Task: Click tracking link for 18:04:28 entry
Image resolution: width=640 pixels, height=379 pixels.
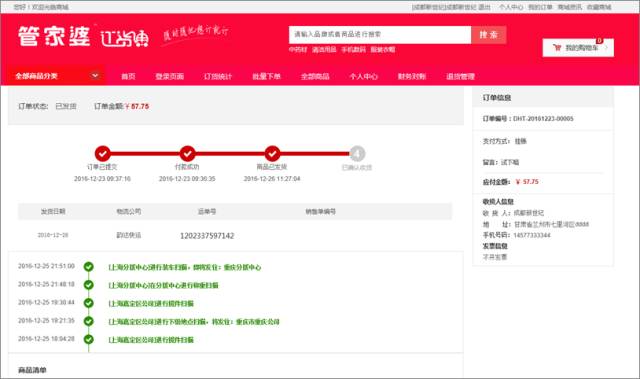Action: coord(151,339)
